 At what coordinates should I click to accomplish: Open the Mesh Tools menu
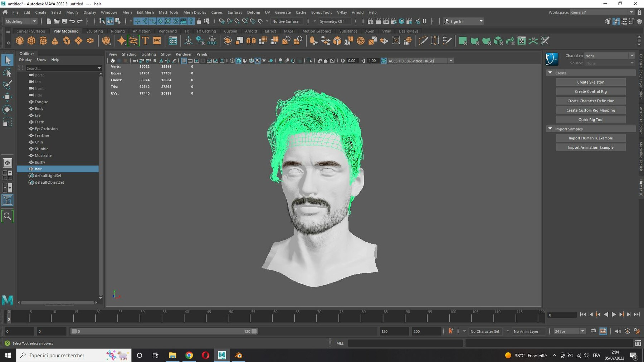click(169, 12)
